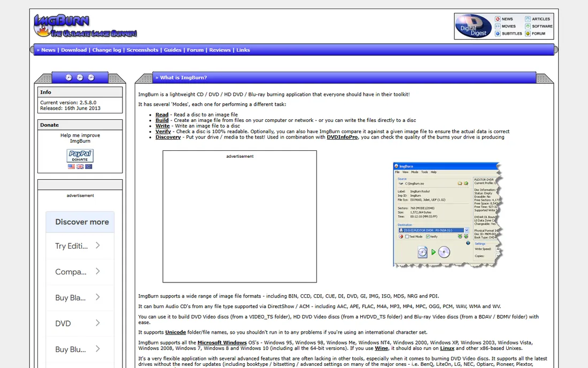Screen dimensions: 588x368
Task: Open the Verify mode link
Action: coord(163,132)
